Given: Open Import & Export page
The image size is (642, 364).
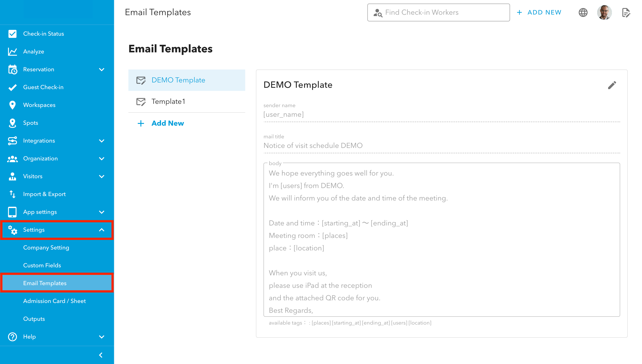Looking at the screenshot, I should [57, 194].
